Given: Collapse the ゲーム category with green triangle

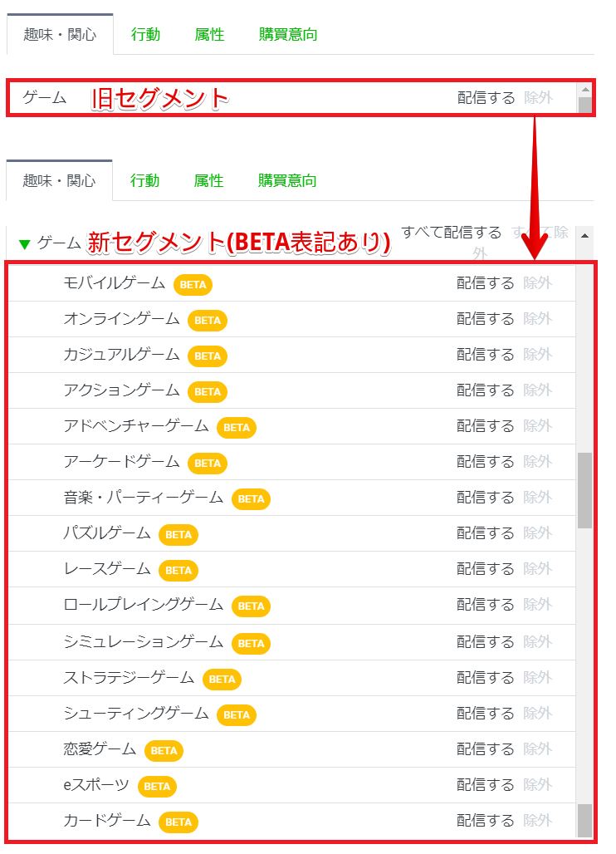Looking at the screenshot, I should point(25,244).
